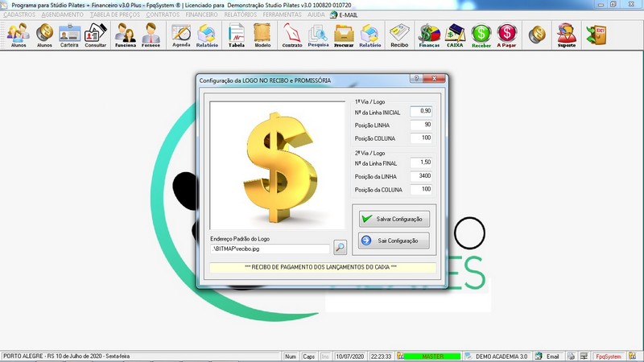Open the CADASTROS menu

[19, 14]
